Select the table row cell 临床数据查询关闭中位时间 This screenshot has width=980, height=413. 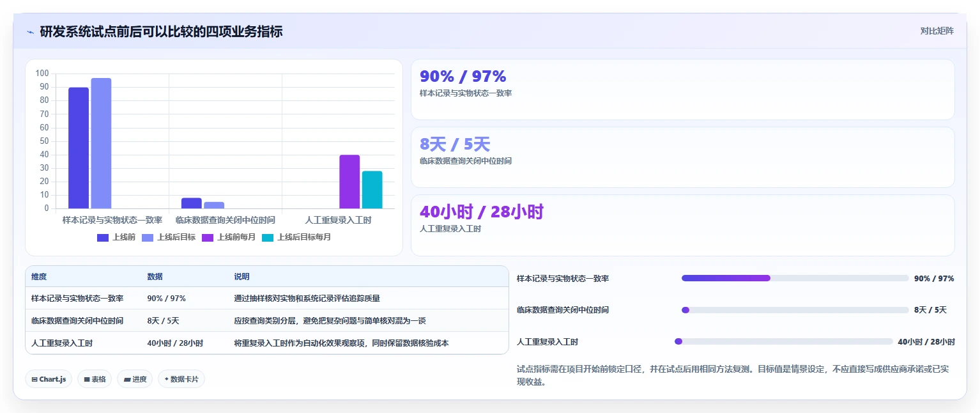pyautogui.click(x=77, y=321)
